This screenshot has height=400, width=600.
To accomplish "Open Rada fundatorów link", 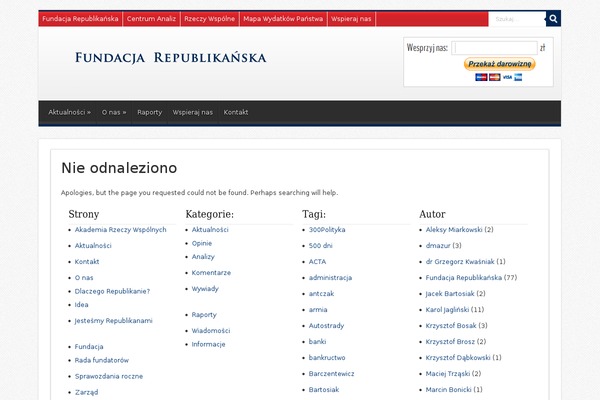I will pyautogui.click(x=102, y=360).
